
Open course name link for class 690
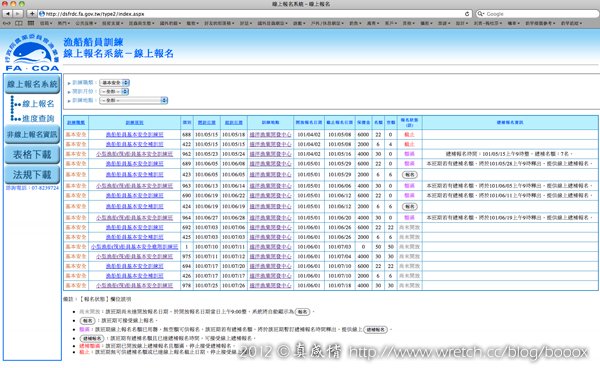coord(134,195)
